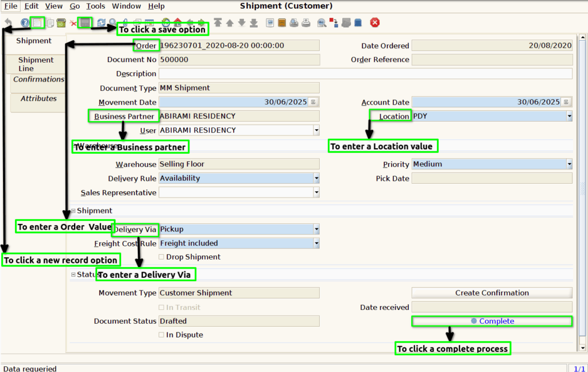Click the Create Confirmation button

pos(492,293)
